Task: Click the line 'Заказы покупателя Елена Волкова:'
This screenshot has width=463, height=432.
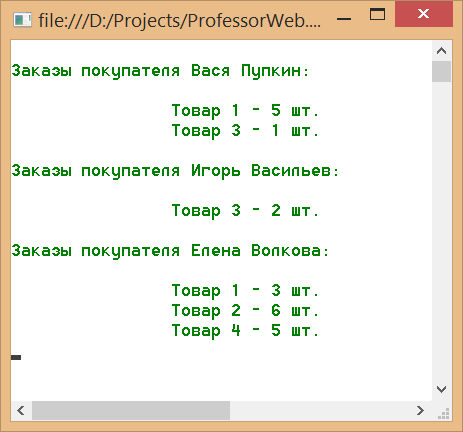Action: point(170,251)
